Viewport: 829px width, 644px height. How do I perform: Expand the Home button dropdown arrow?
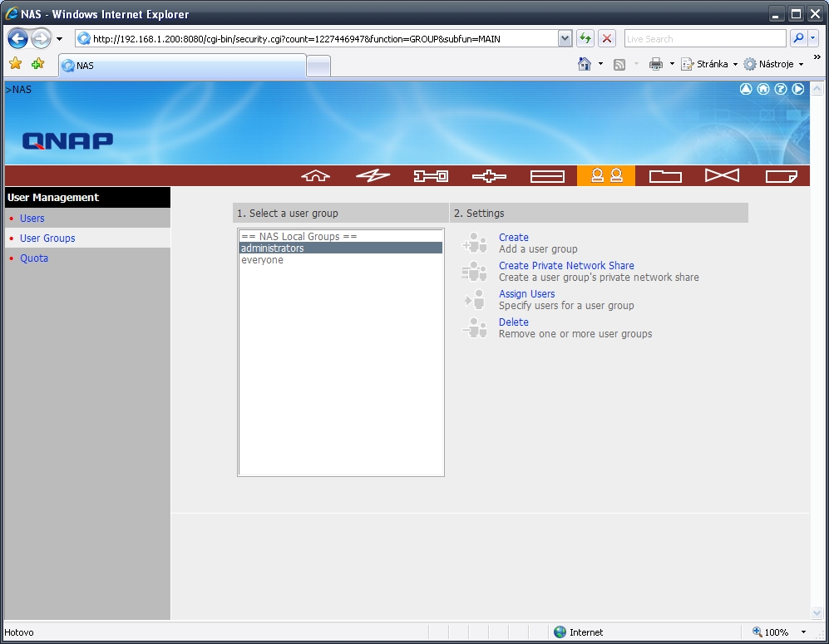600,64
